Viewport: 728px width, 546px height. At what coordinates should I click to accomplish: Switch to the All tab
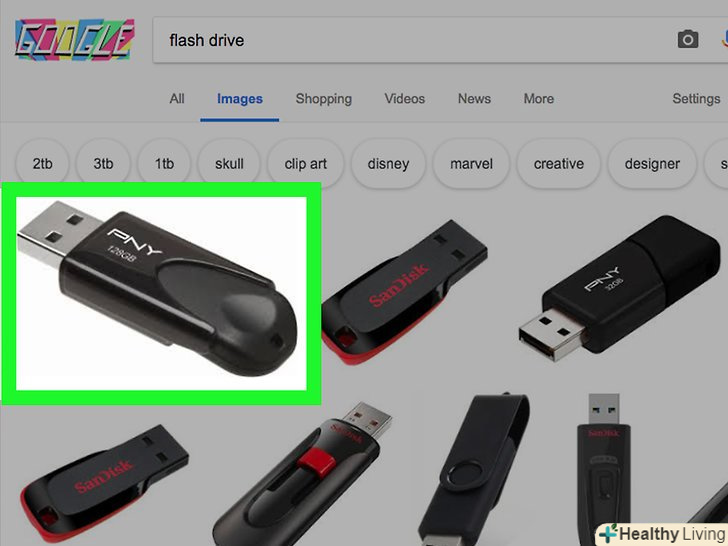tap(177, 99)
